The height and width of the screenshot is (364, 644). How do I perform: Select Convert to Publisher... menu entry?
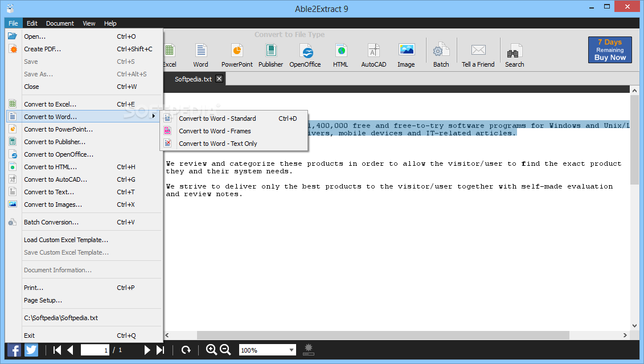(x=84, y=142)
